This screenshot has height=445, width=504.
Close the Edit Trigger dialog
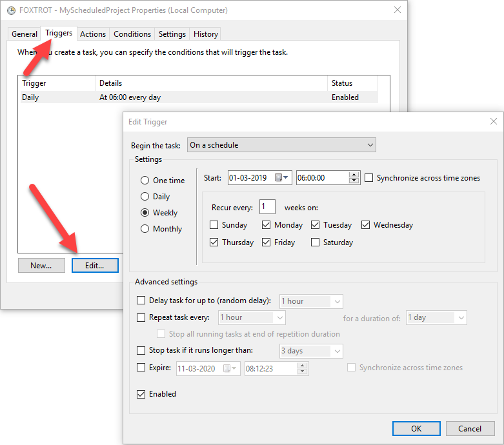(494, 121)
